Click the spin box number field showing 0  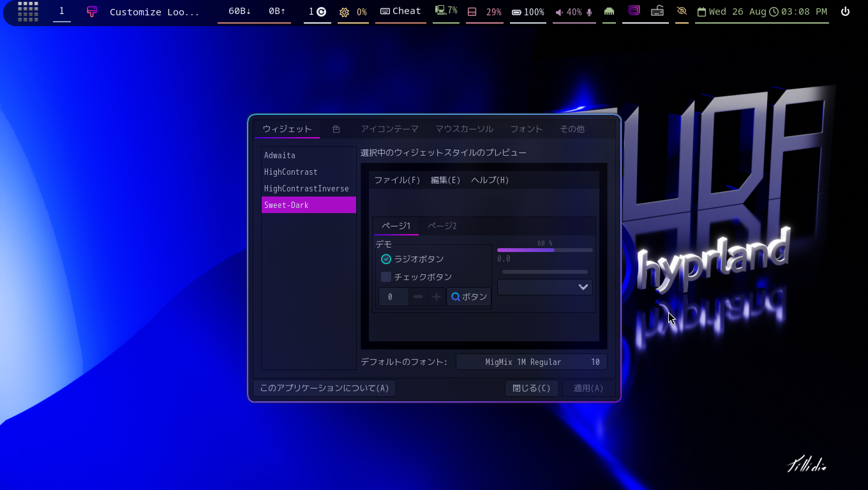pyautogui.click(x=394, y=297)
